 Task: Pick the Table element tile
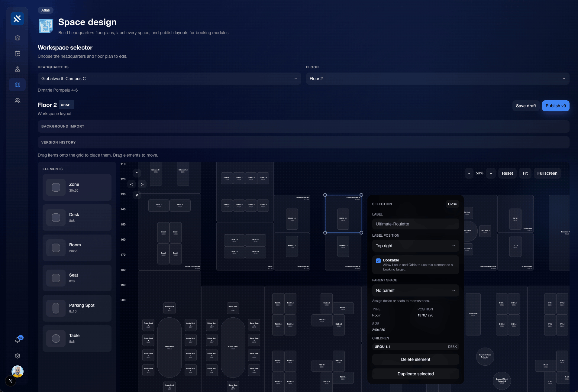point(77,339)
